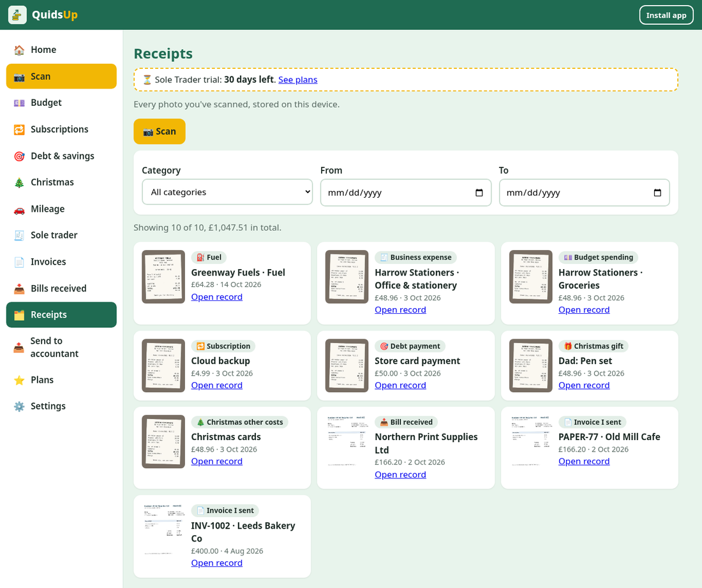
Task: Open record for Christmas cards
Action: point(217,462)
